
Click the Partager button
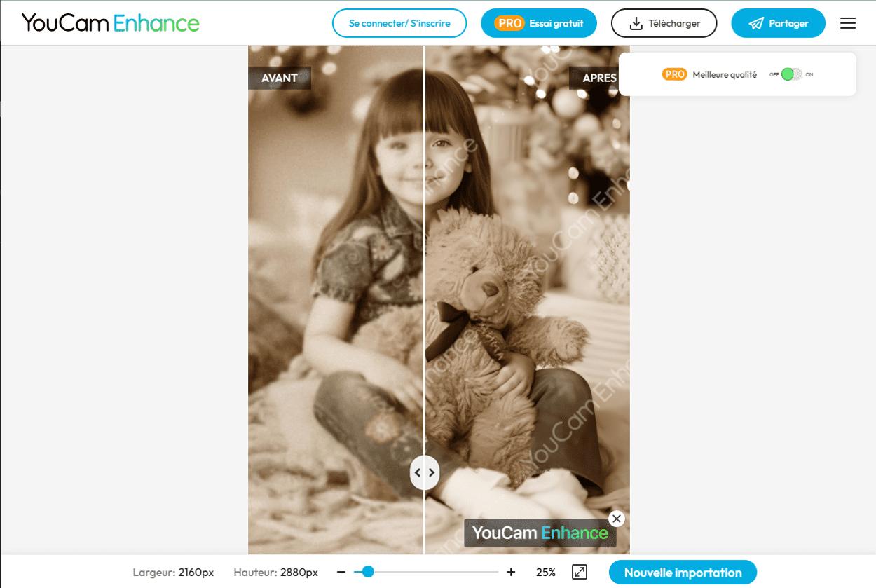pyautogui.click(x=778, y=23)
